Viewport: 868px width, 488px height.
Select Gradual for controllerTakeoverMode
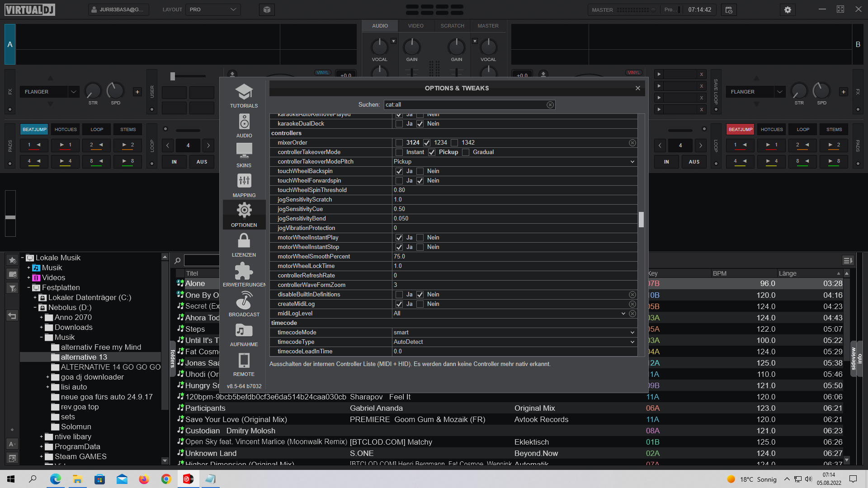466,152
